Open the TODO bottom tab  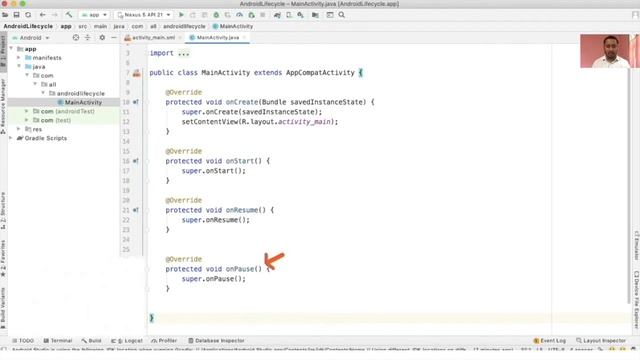pyautogui.click(x=23, y=340)
